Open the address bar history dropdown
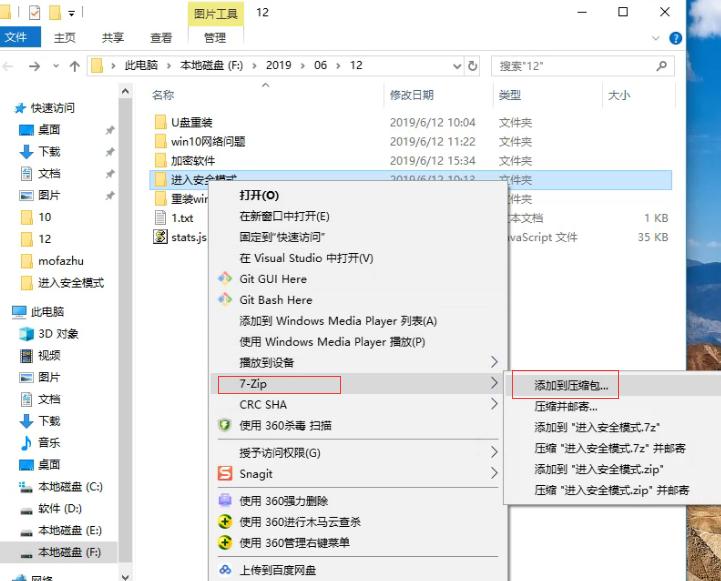The width and height of the screenshot is (721, 581). coord(457,66)
